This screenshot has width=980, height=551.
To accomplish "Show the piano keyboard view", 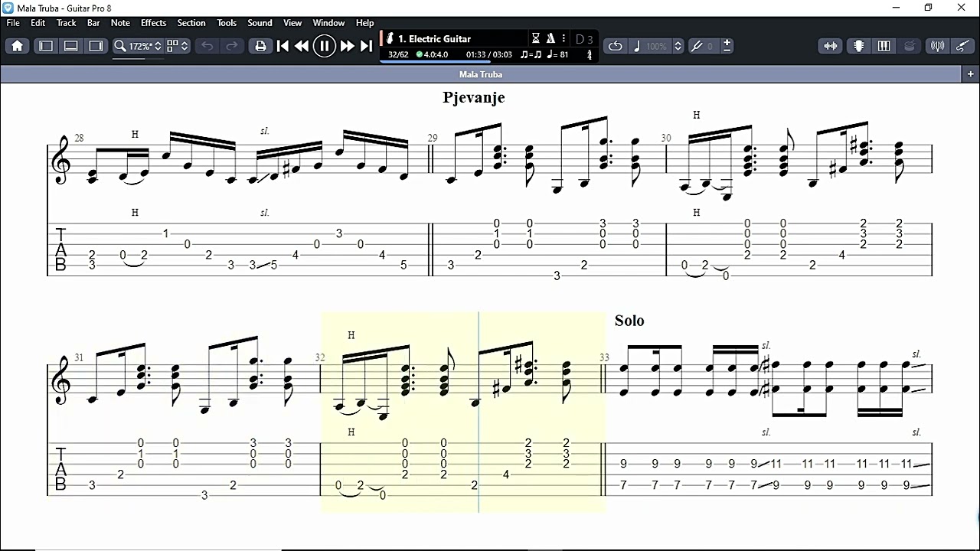I will [884, 46].
